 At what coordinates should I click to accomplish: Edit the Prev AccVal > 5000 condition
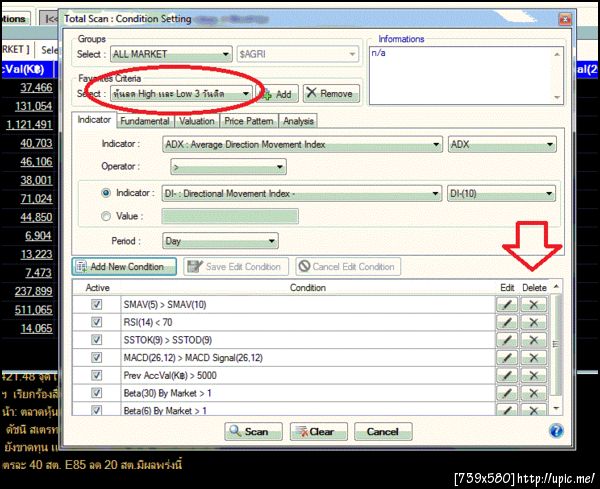(x=507, y=375)
